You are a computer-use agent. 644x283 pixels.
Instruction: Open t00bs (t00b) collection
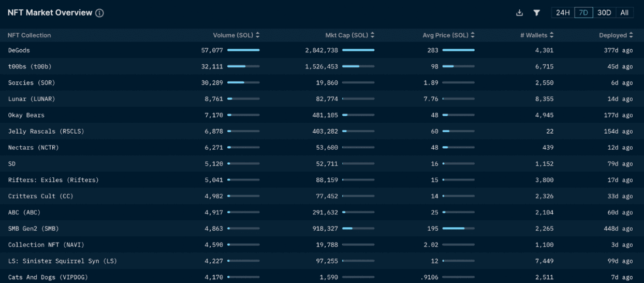(x=30, y=66)
